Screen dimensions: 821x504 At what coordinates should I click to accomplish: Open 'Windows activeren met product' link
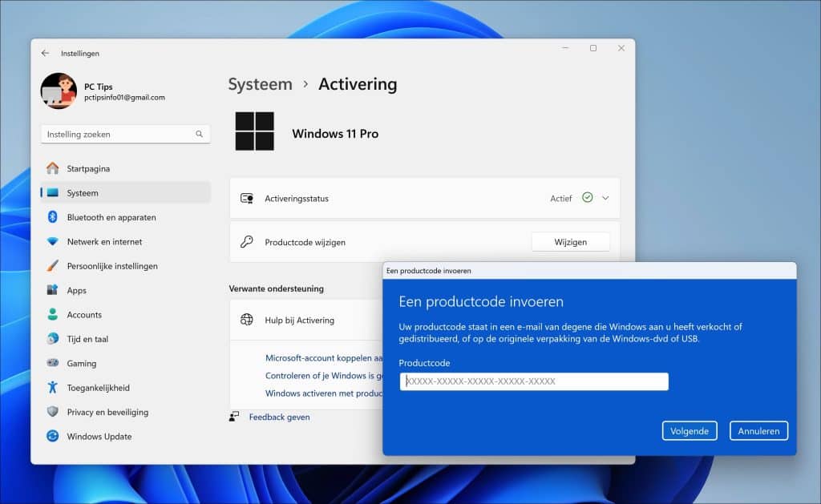[x=324, y=393]
